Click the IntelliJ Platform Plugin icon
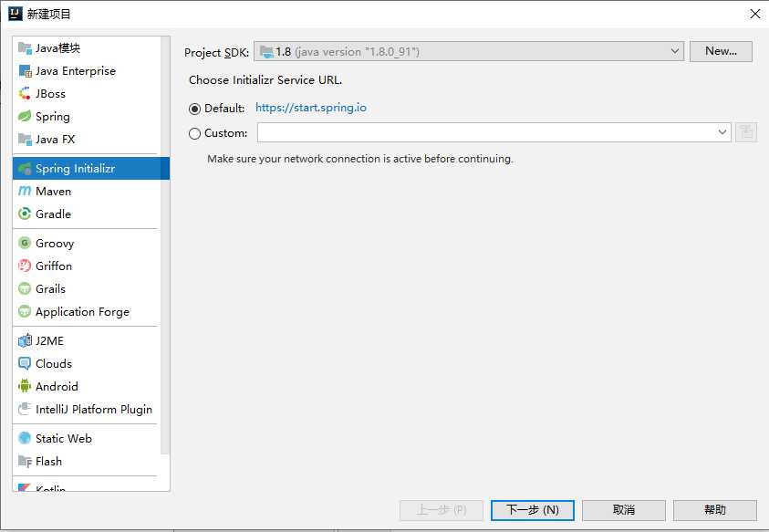The image size is (769, 532). (x=25, y=409)
